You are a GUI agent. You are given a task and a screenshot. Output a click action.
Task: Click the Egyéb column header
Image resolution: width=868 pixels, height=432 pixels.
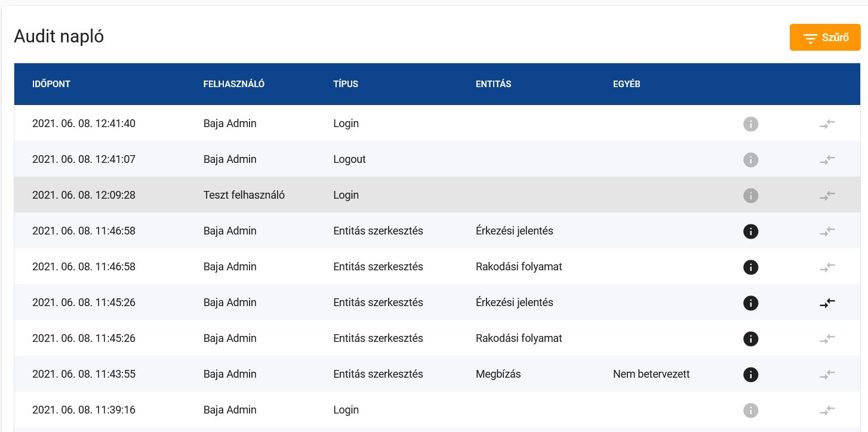(x=626, y=84)
